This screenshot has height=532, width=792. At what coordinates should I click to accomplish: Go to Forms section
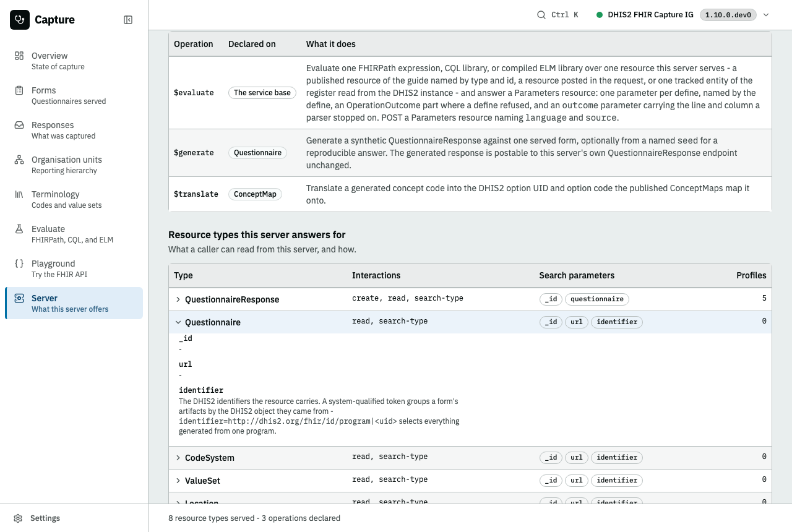point(74,95)
